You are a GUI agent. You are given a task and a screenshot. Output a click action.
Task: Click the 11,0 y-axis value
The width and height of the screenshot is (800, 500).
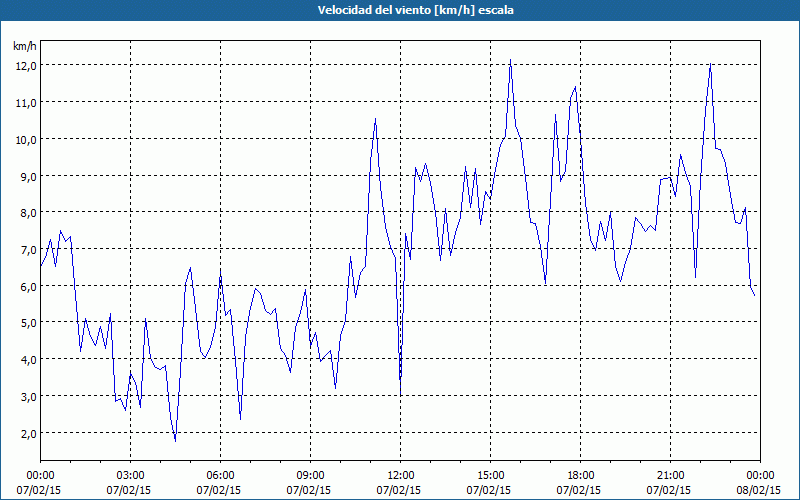26,103
